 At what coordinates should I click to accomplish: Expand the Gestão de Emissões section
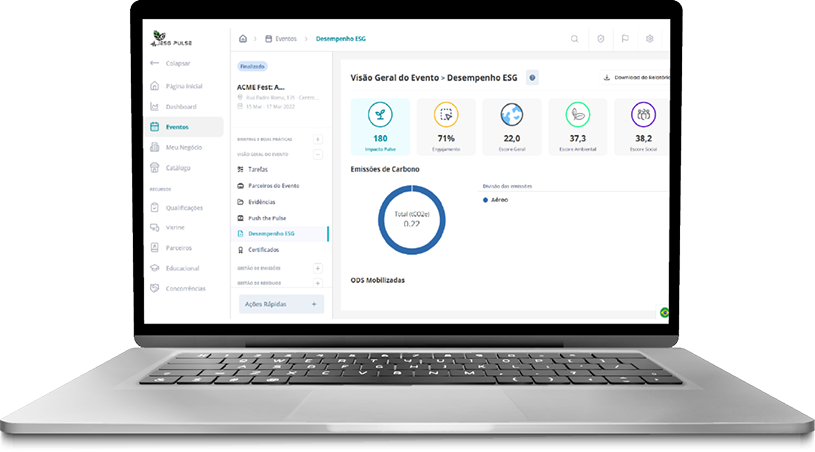click(318, 268)
